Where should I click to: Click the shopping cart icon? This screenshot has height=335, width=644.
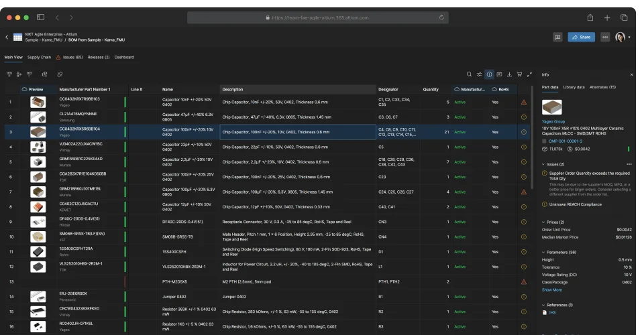click(519, 74)
